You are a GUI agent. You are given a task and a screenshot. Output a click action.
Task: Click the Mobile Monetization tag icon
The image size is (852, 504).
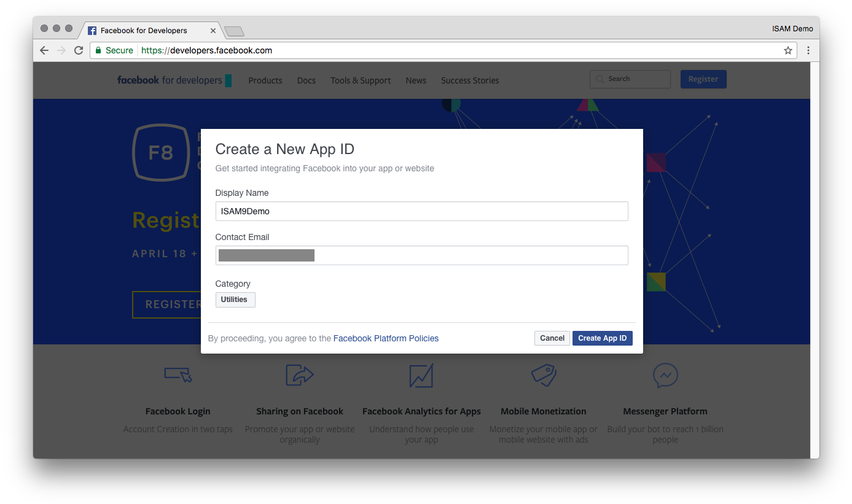(544, 374)
